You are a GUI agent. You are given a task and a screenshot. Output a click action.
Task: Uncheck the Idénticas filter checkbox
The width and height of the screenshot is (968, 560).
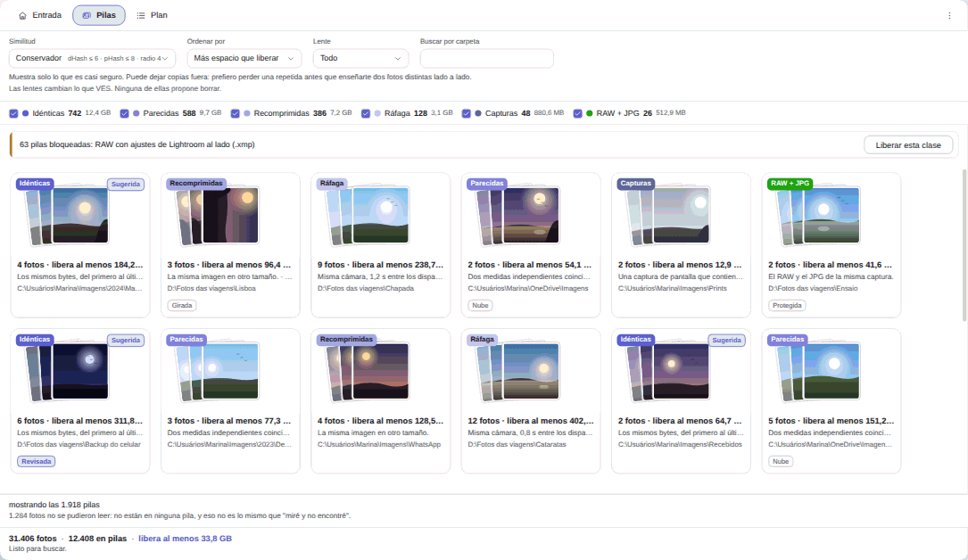pos(13,113)
